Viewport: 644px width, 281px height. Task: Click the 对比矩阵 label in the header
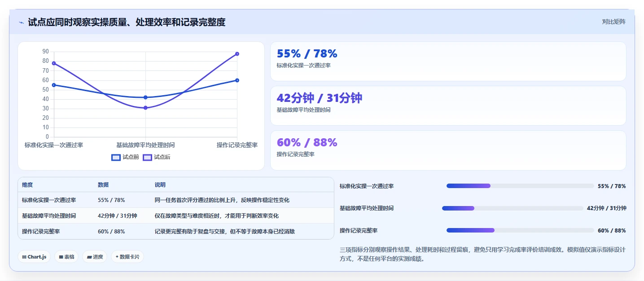click(613, 22)
